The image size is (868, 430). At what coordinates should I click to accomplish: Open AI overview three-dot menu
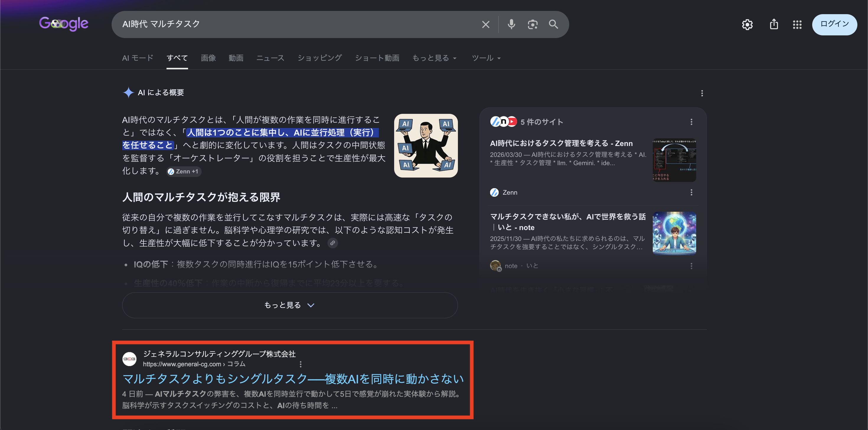702,93
